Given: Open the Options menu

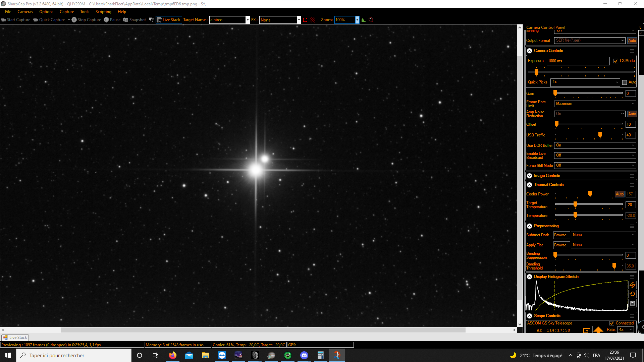Looking at the screenshot, I should pos(46,12).
